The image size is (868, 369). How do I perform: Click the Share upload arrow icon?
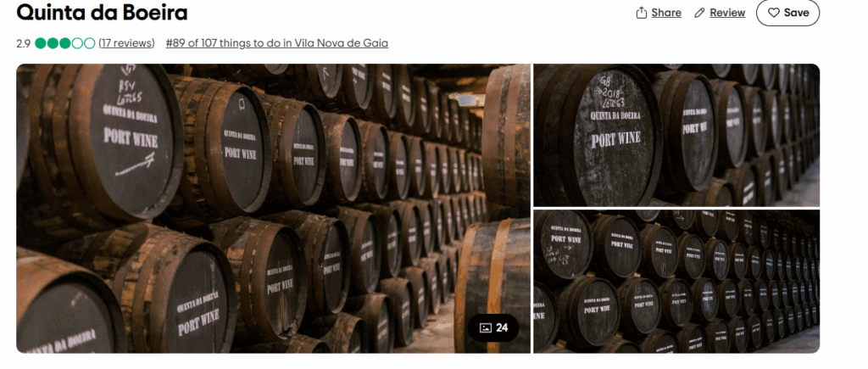click(641, 13)
